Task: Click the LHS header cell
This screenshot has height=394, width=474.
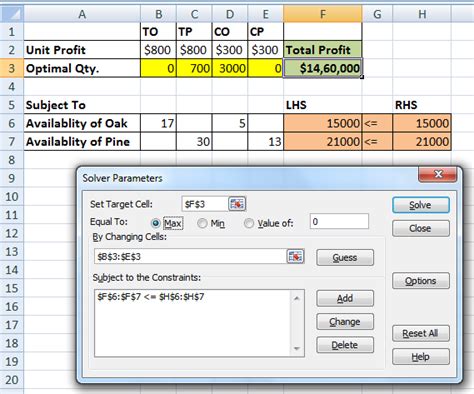Action: pos(323,105)
